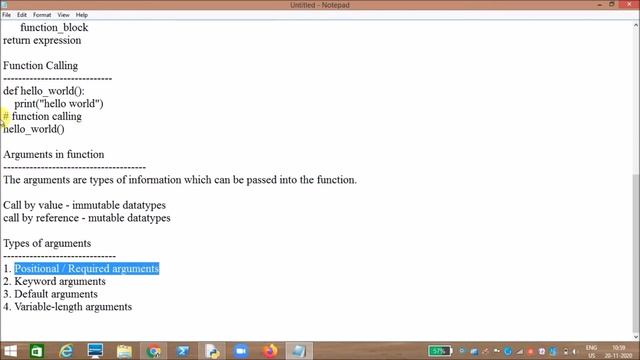Open the Edit menu
This screenshot has height=360, width=640.
pyautogui.click(x=22, y=15)
